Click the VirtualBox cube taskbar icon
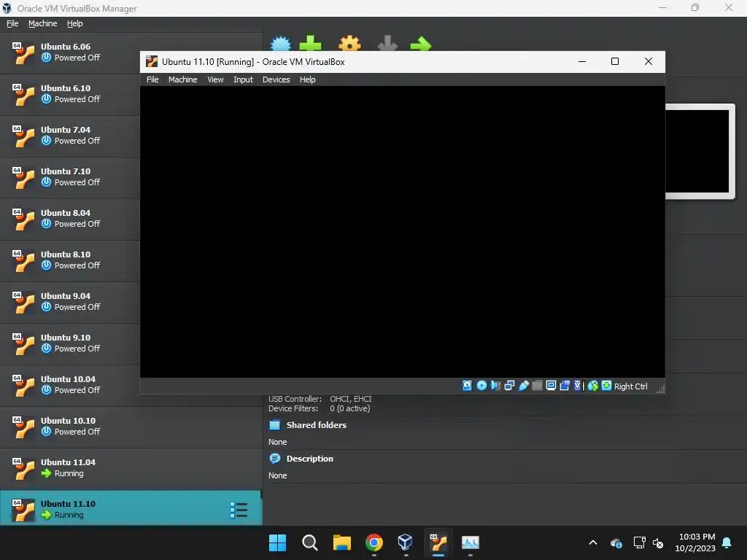Screen dimensions: 747x560 click(405, 542)
